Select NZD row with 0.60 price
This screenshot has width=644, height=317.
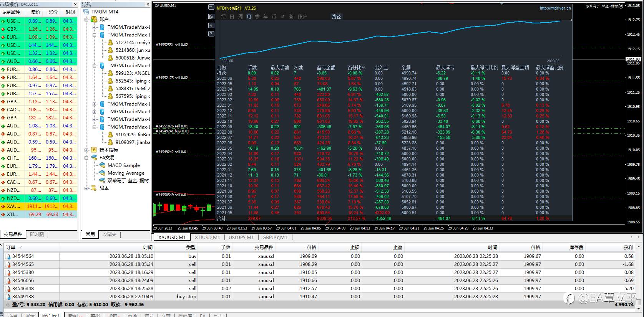(38, 198)
